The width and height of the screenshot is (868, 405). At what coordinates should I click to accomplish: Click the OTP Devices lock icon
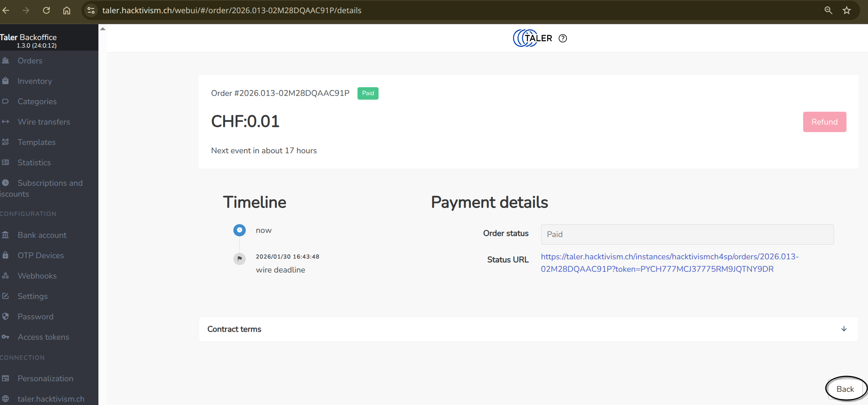pos(5,255)
